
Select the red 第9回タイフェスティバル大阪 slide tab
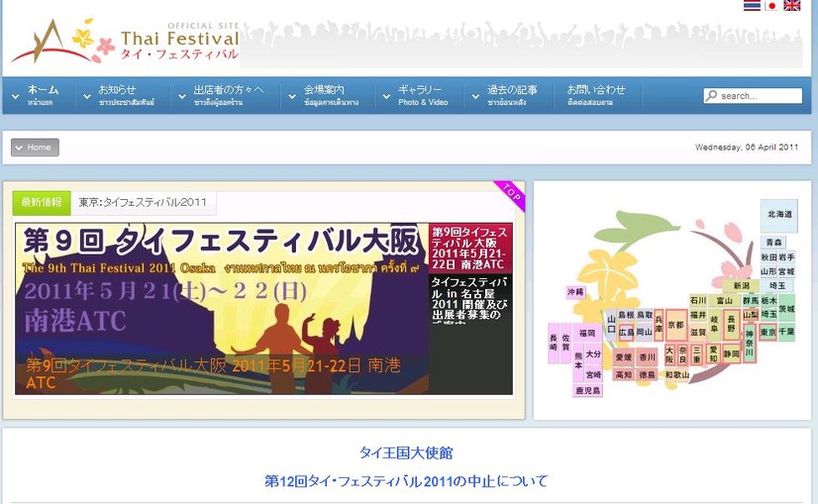(470, 248)
